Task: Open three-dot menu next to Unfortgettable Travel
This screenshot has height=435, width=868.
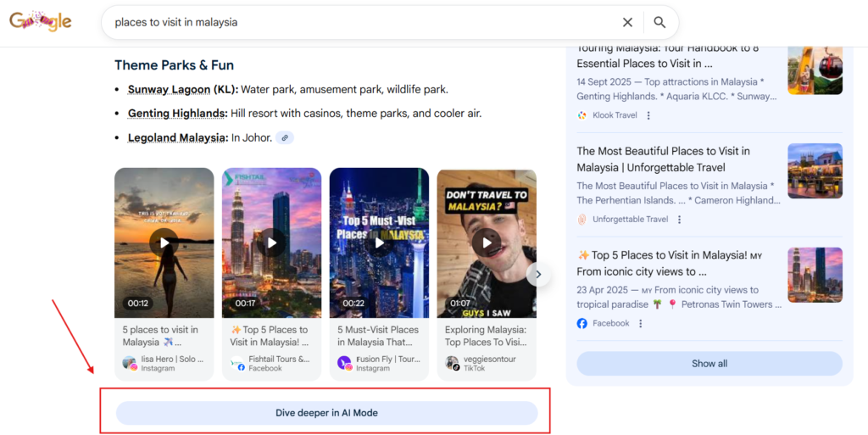Action: coord(679,220)
